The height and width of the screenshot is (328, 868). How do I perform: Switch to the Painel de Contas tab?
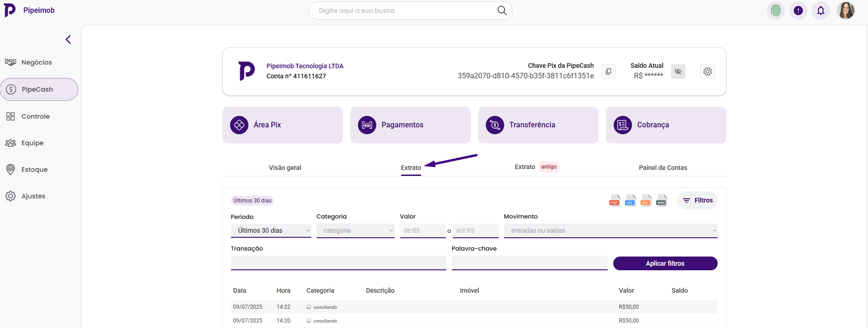(x=663, y=168)
